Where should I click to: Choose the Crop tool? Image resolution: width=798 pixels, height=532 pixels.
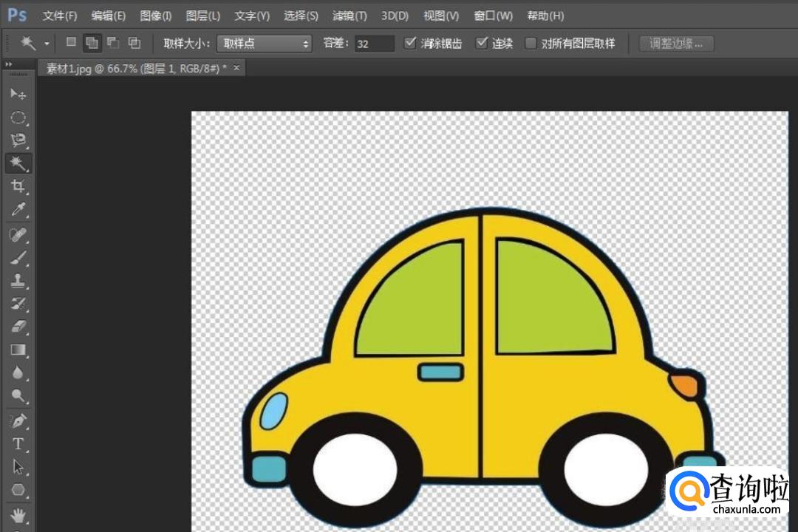pos(18,186)
